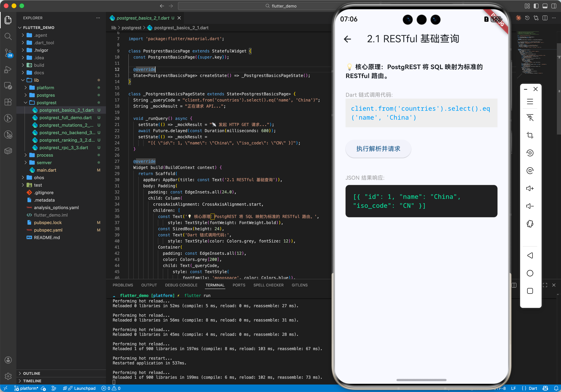Expand the platform folder under lib
Viewport: 561px width, 392px height.
click(45, 88)
